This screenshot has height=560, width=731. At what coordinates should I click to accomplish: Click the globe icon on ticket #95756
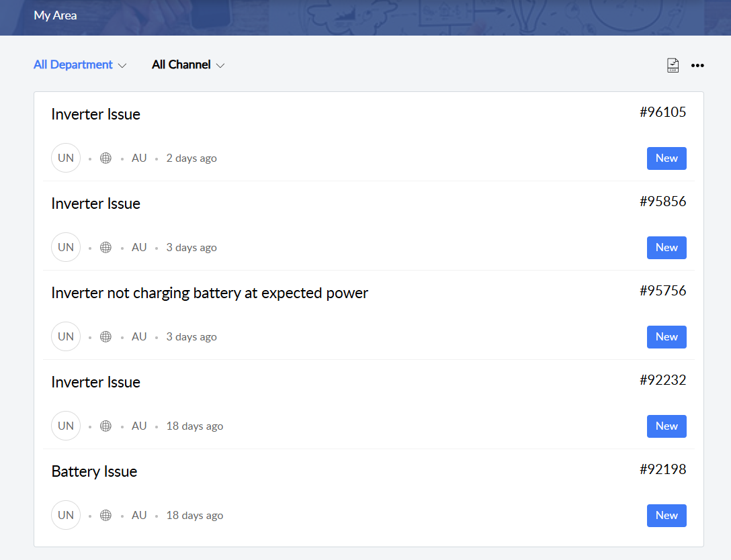coord(105,337)
